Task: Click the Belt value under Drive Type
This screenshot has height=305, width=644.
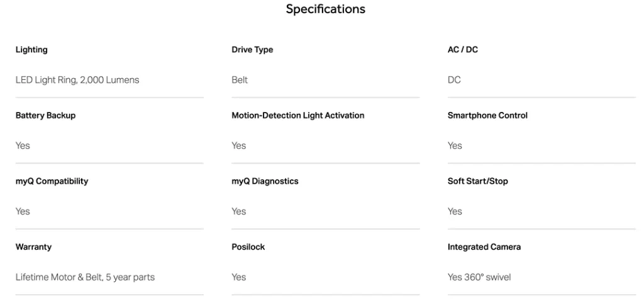Action: [x=240, y=80]
